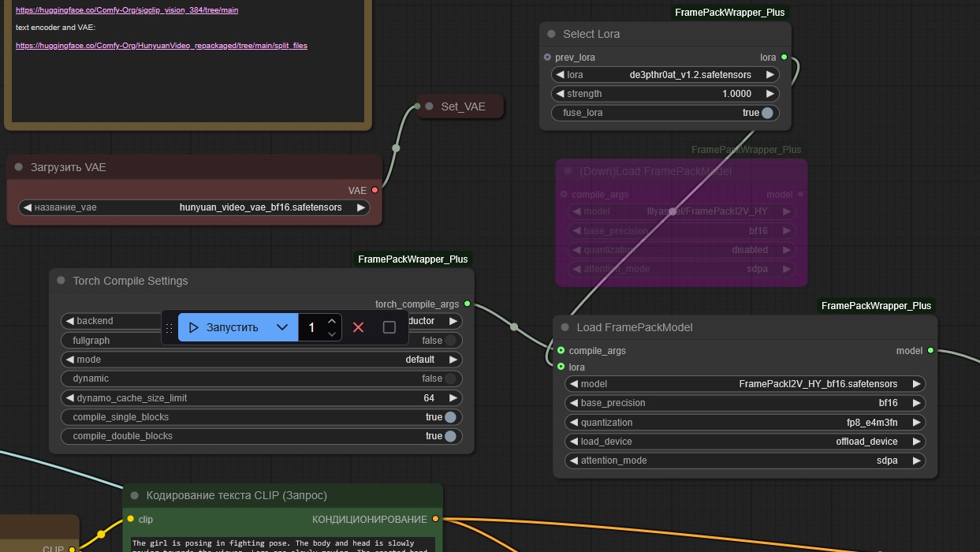Click the CLIP prompt text area
This screenshot has height=552, width=980.
point(284,543)
